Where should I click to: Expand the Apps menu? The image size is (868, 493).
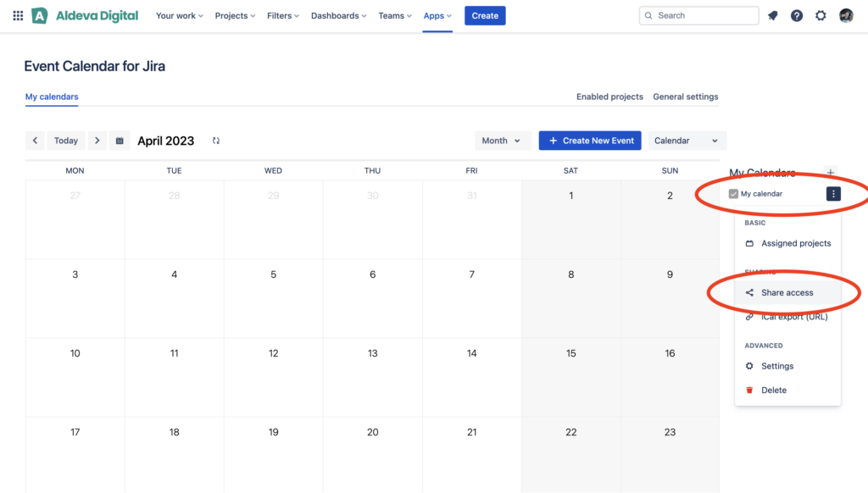[437, 15]
